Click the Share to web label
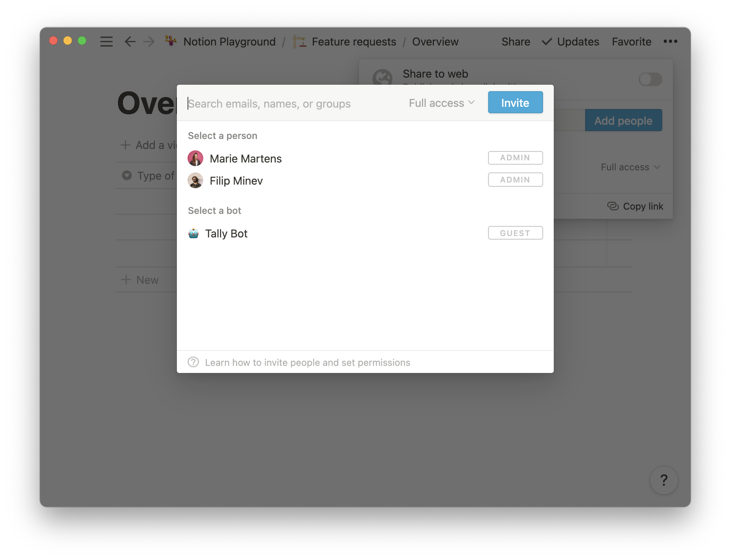 (435, 74)
